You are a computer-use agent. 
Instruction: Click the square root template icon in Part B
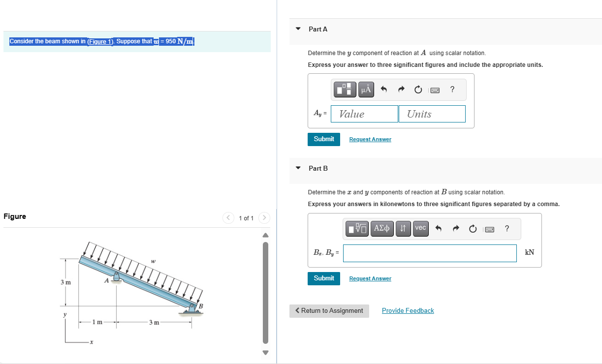click(x=356, y=228)
